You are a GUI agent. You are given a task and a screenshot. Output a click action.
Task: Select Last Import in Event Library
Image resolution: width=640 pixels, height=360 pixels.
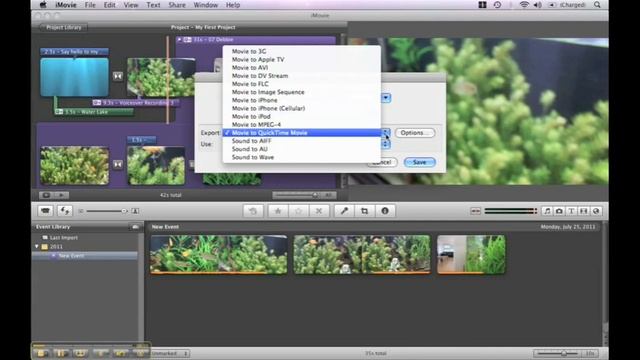[x=63, y=238]
